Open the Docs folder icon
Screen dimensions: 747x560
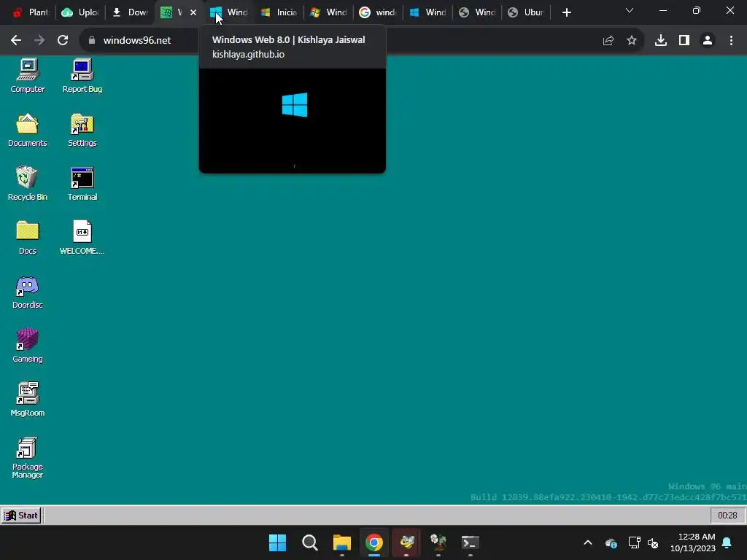28,237
